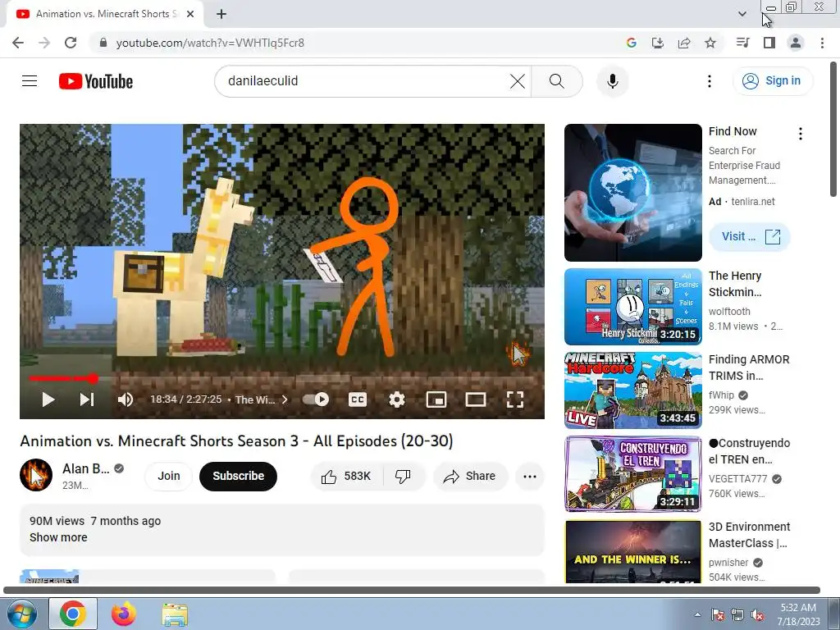Screen dimensions: 840x630
Task: Open Alan Becker's channel avatar
Action: pyautogui.click(x=36, y=475)
